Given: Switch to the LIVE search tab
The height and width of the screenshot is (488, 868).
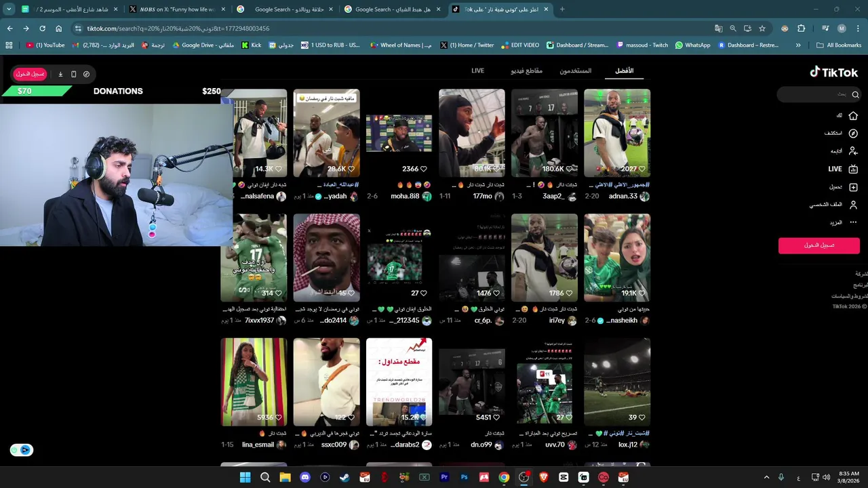Looking at the screenshot, I should 477,70.
